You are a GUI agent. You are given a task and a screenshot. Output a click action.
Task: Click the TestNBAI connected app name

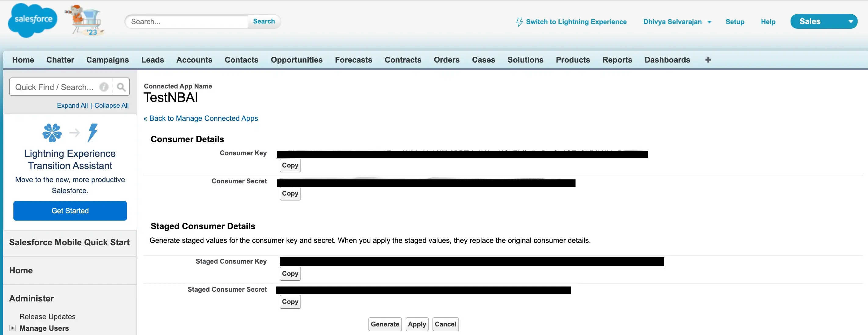coord(171,97)
